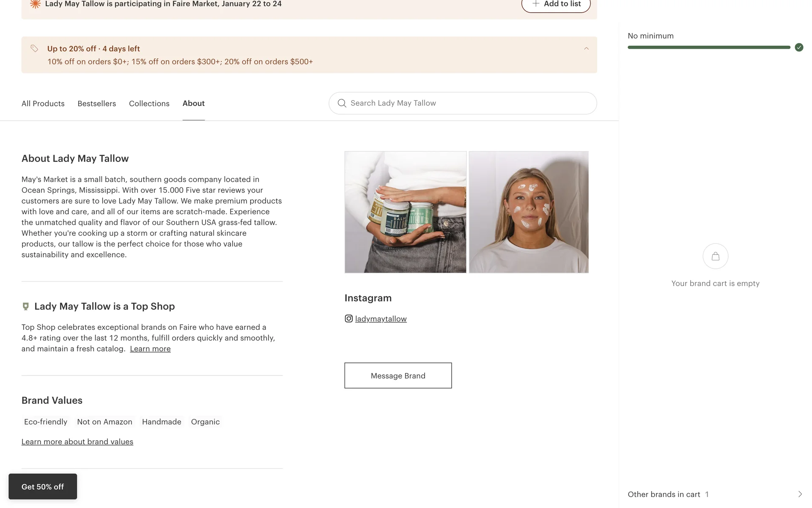Open the Get 50% off offer

(43, 486)
